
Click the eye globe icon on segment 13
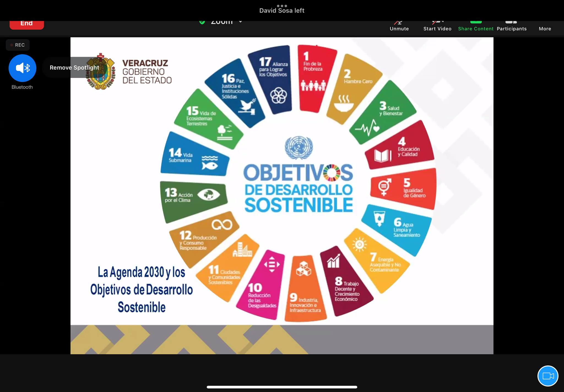(x=208, y=195)
